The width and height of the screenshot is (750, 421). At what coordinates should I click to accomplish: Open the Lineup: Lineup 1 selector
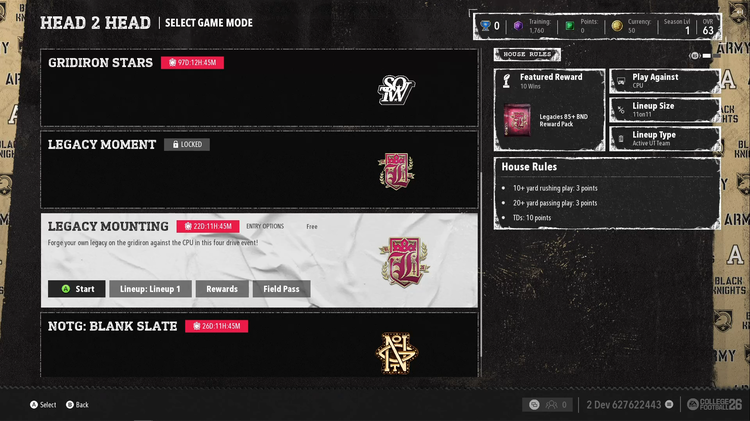(150, 289)
